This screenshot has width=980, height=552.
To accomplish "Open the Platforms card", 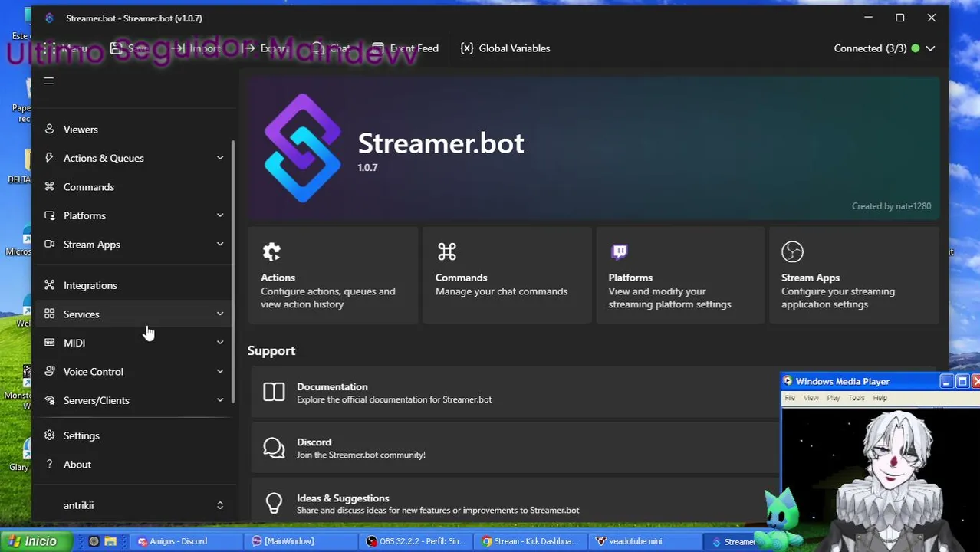I will [x=679, y=275].
